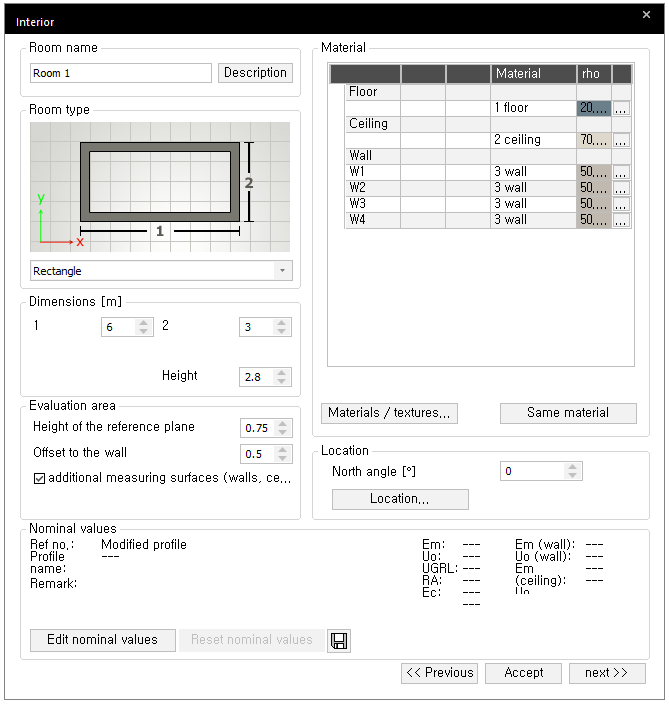
Task: Select ceiling rho color swatch
Action: pyautogui.click(x=594, y=140)
